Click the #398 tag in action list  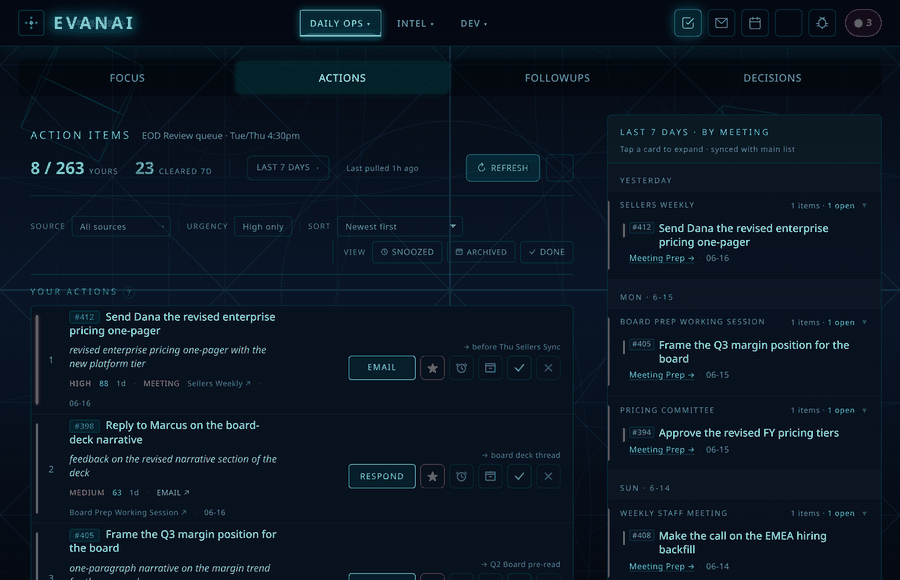point(84,426)
